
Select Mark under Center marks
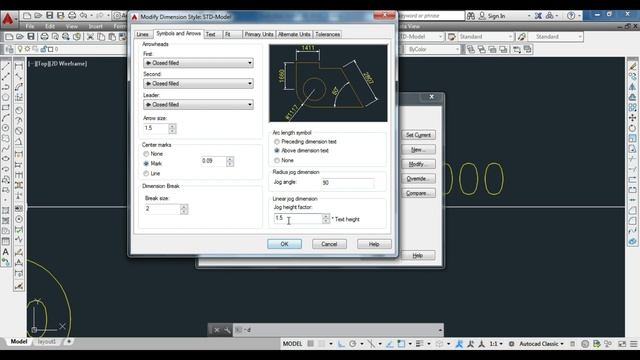click(x=146, y=163)
